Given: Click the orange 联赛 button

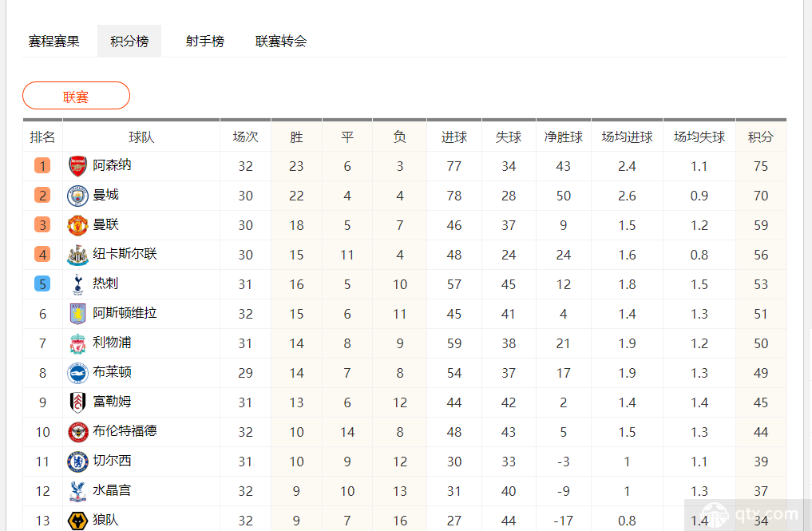Looking at the screenshot, I should tap(76, 96).
